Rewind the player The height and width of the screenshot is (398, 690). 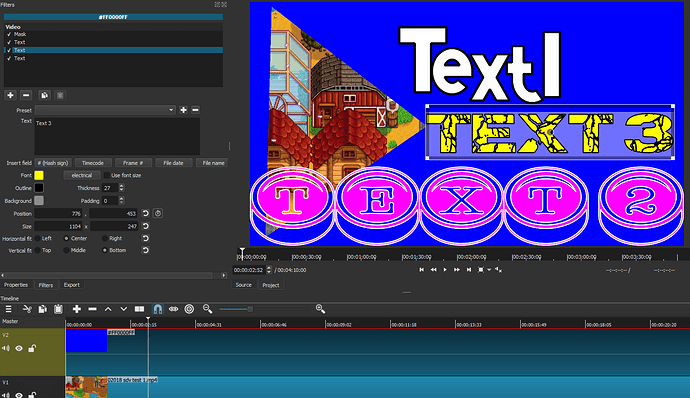tap(433, 269)
